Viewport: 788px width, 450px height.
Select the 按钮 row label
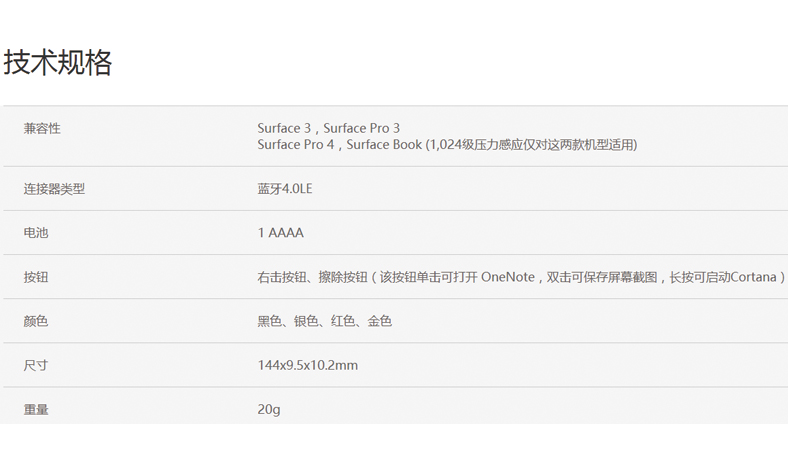tap(36, 277)
